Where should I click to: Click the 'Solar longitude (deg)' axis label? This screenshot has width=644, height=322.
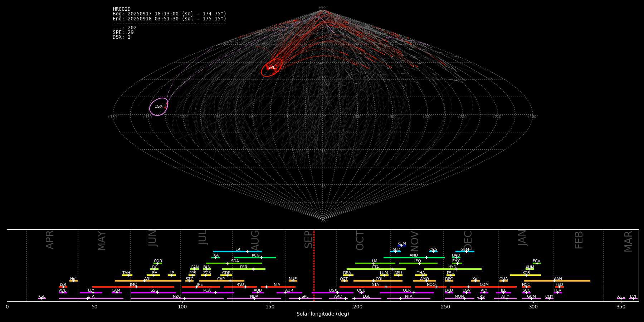(323, 314)
